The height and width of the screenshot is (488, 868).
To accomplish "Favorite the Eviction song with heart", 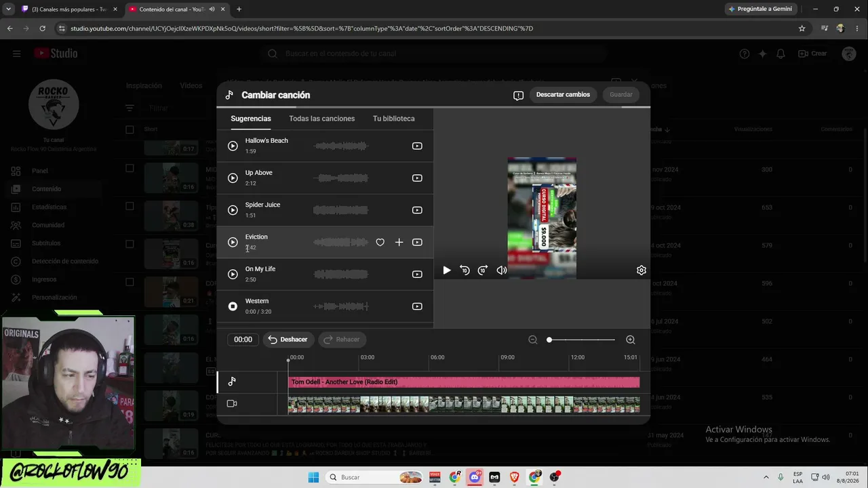I will point(380,242).
